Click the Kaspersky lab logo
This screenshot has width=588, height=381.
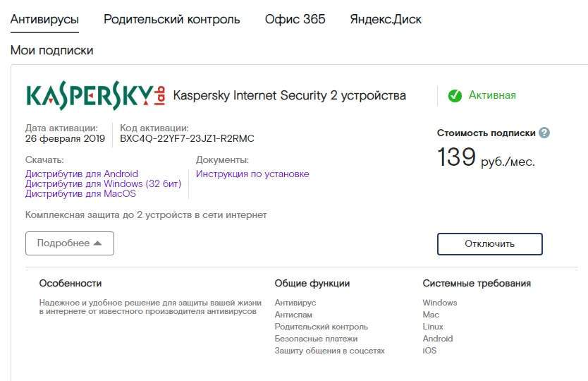(x=95, y=96)
